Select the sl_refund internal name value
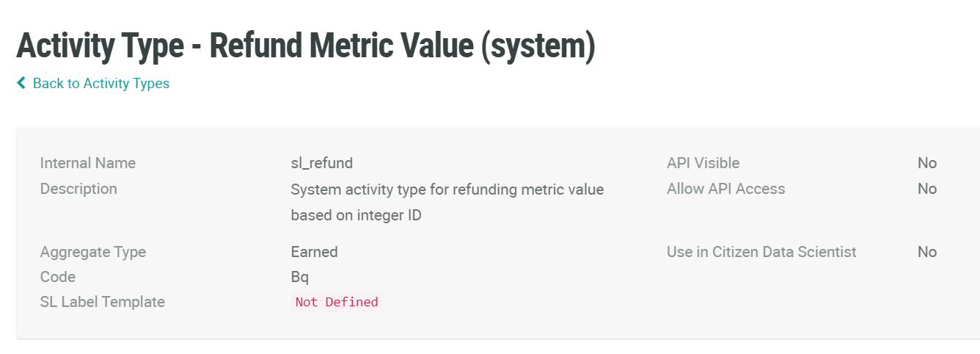Screen dimensions: 980x354 coord(321,163)
